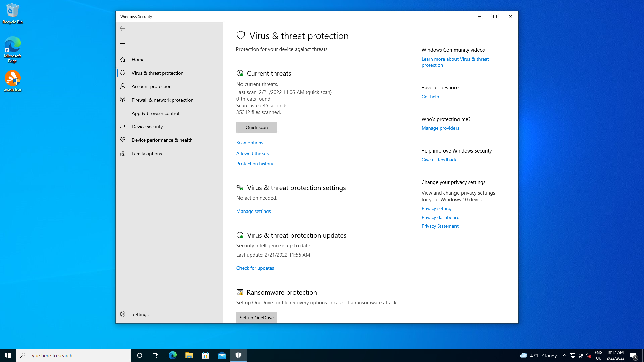This screenshot has height=362, width=644.
Task: Click the ENG UK language indicator
Action: click(598, 355)
